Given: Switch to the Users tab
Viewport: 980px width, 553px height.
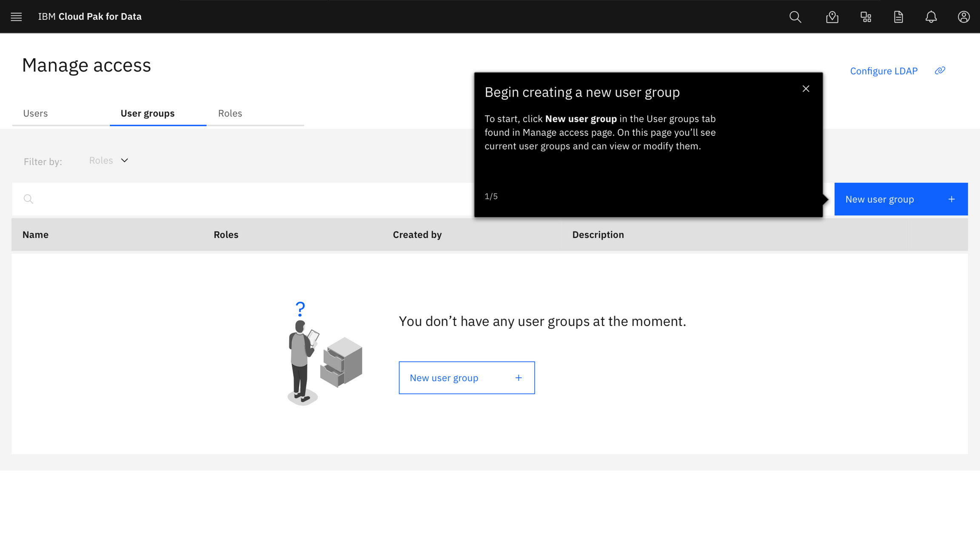Looking at the screenshot, I should click(35, 113).
